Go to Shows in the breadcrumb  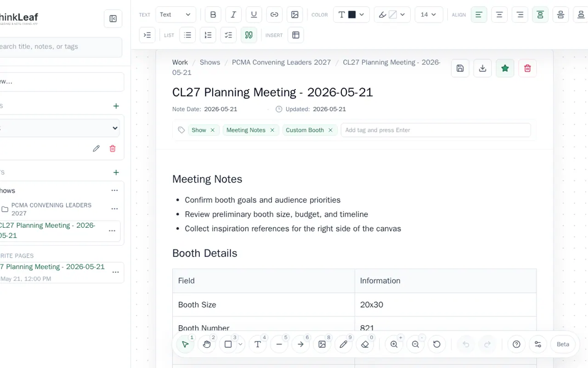click(210, 62)
